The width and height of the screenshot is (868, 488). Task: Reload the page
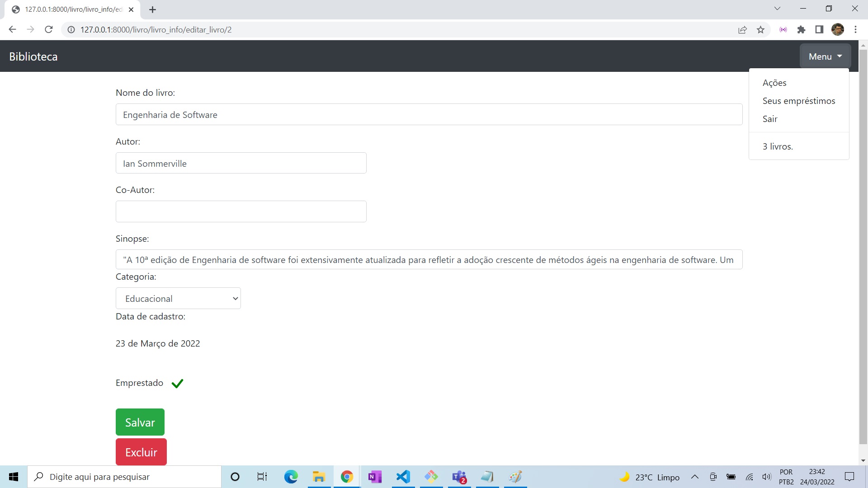click(48, 29)
